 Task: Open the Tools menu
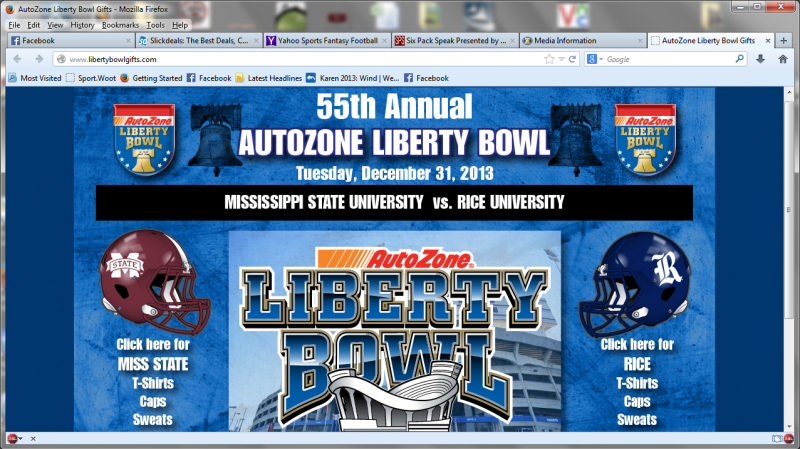155,25
